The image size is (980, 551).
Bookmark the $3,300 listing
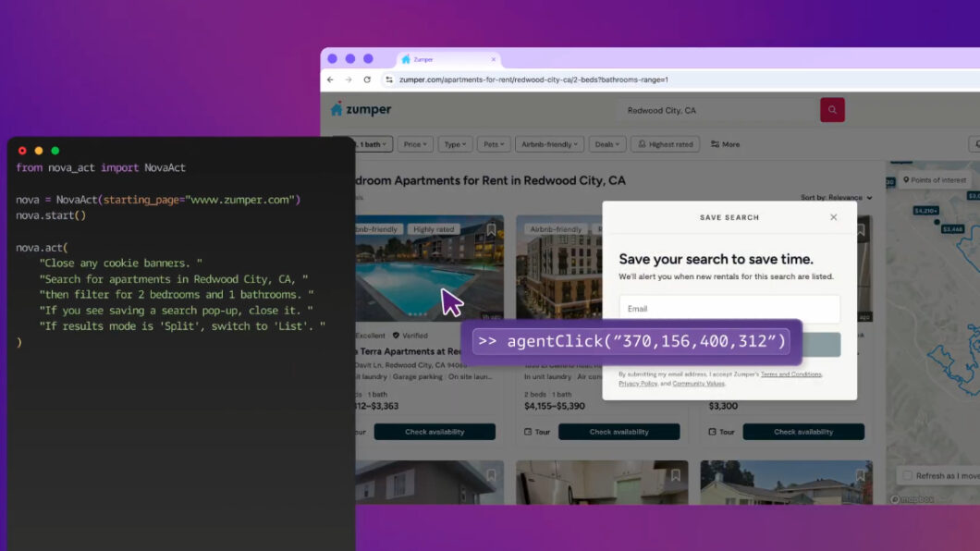pyautogui.click(x=861, y=230)
